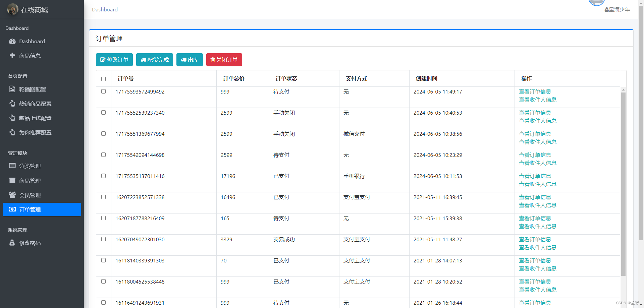
Task: Open 会员管理 in the sidebar
Action: [42, 195]
